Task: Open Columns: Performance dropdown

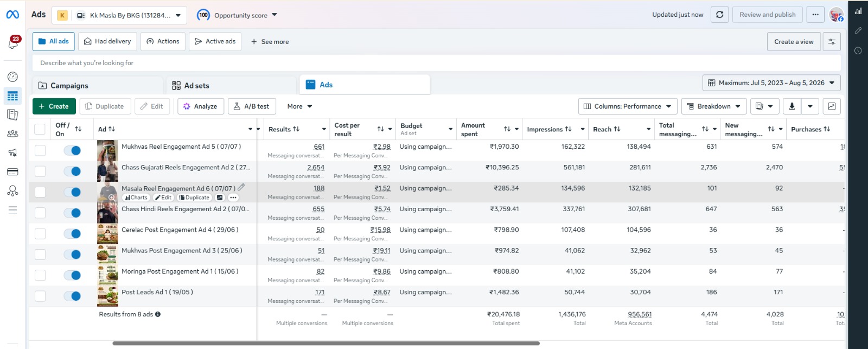Action: (x=627, y=106)
